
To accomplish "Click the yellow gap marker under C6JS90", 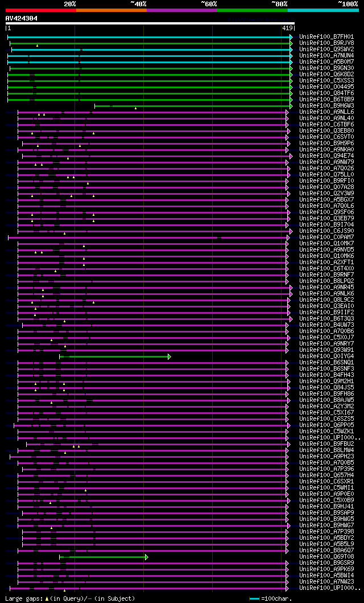I will click(64, 233).
